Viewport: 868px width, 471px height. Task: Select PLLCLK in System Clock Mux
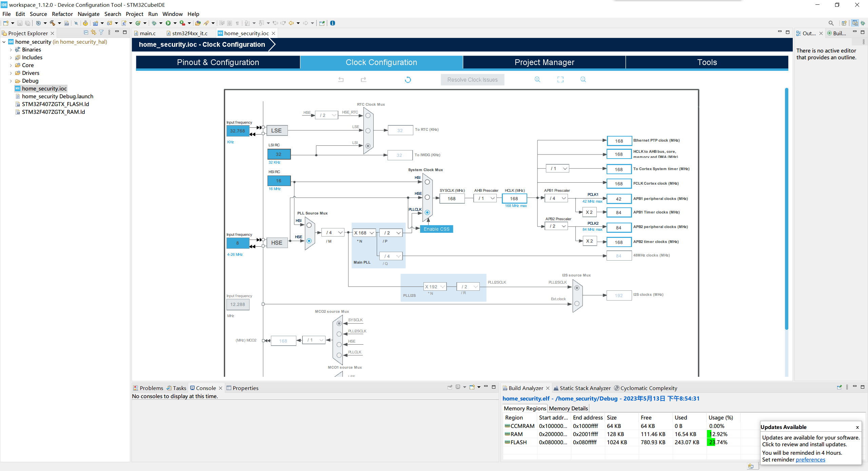click(x=427, y=212)
